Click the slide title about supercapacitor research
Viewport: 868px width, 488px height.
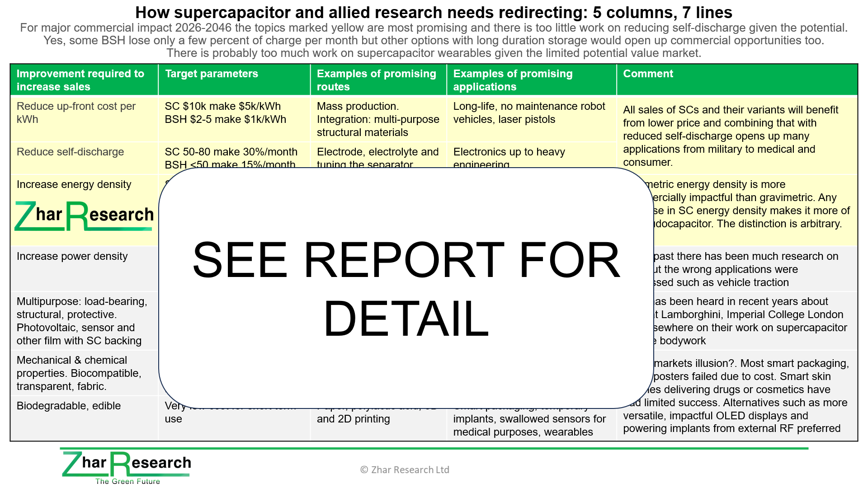(x=433, y=12)
